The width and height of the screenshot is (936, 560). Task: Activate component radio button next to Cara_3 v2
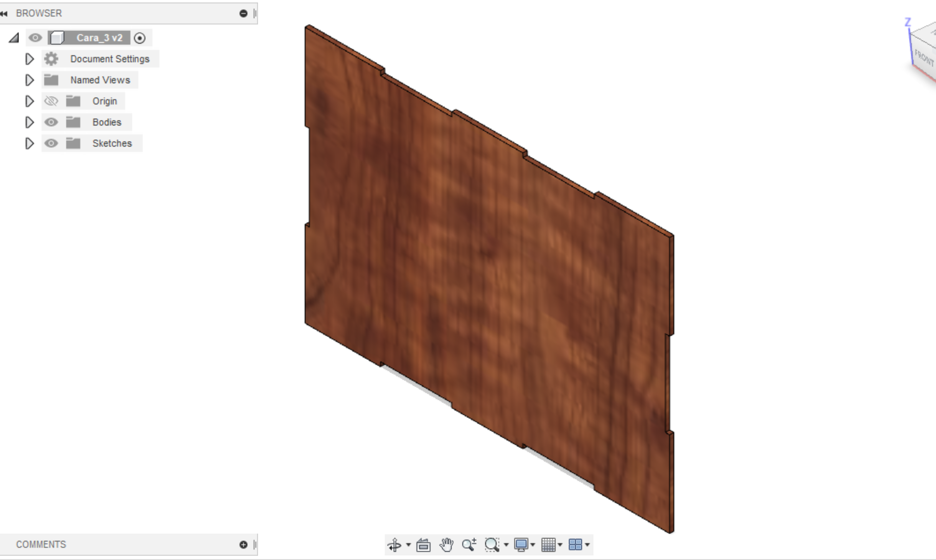point(140,38)
